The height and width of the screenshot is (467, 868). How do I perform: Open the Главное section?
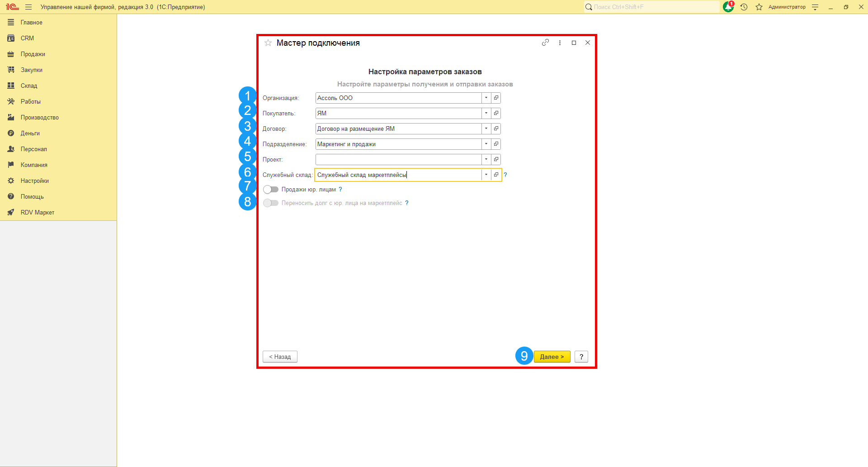pos(58,22)
